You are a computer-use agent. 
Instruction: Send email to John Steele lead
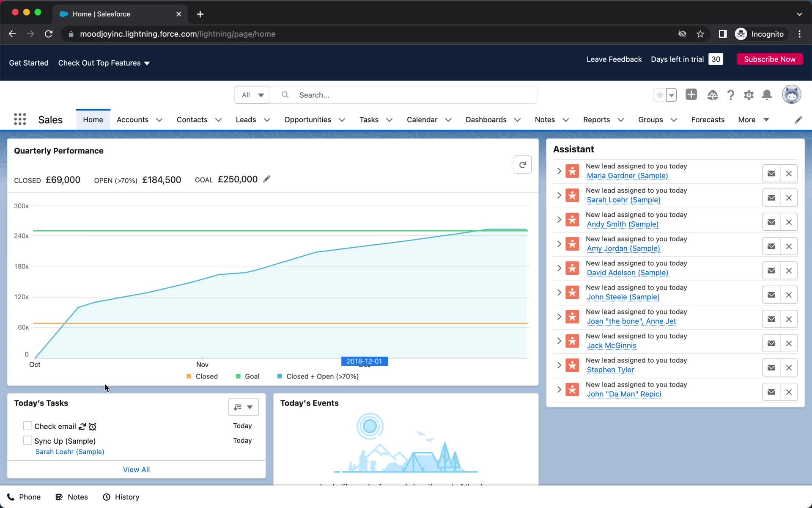(771, 295)
